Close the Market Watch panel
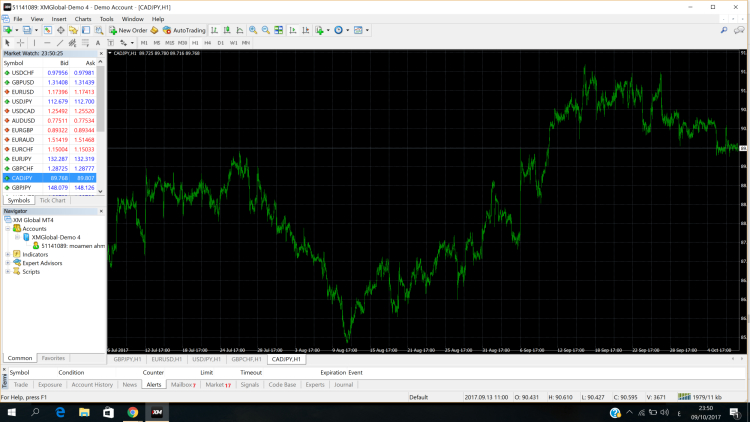This screenshot has width=750, height=422. point(101,54)
